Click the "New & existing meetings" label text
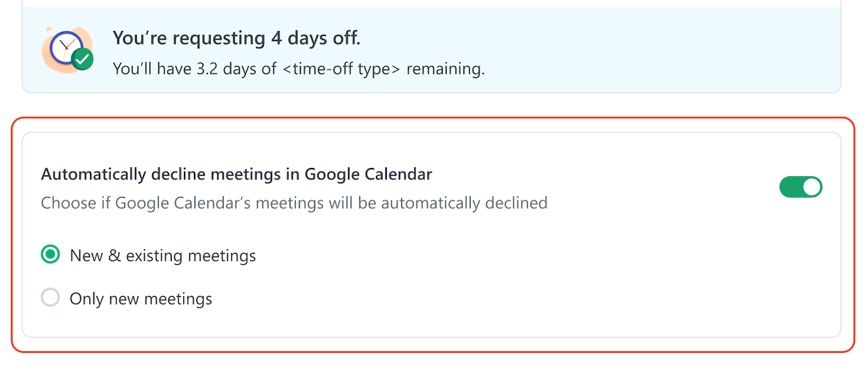Image resolution: width=868 pixels, height=372 pixels. coord(163,256)
